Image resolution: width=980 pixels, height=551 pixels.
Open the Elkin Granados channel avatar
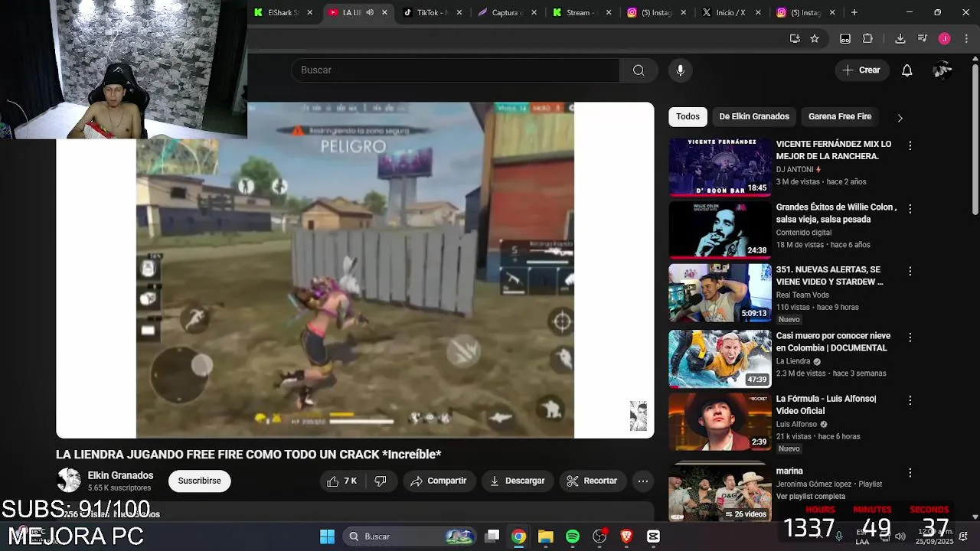pyautogui.click(x=69, y=481)
